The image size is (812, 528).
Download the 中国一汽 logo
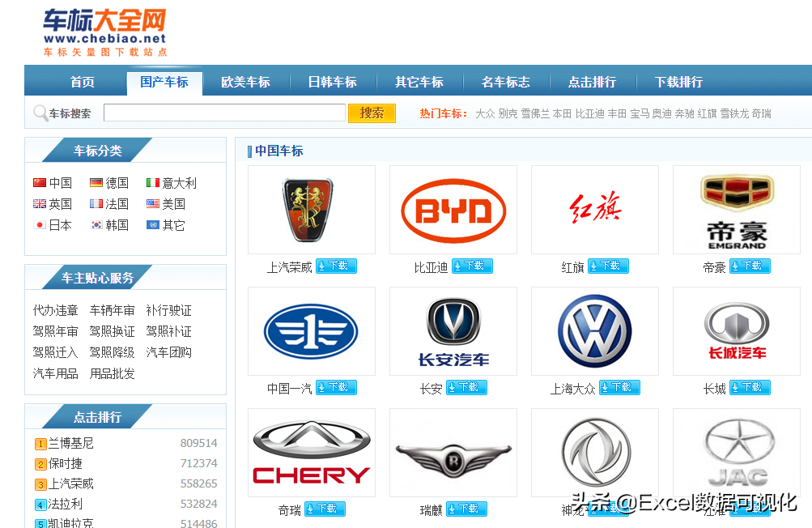pos(336,388)
